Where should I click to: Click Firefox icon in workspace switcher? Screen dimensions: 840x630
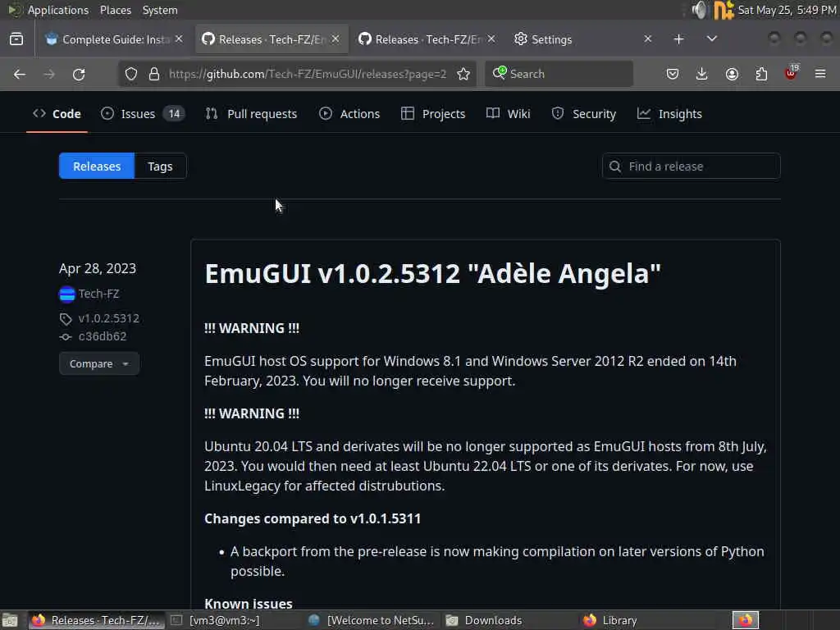pos(745,620)
